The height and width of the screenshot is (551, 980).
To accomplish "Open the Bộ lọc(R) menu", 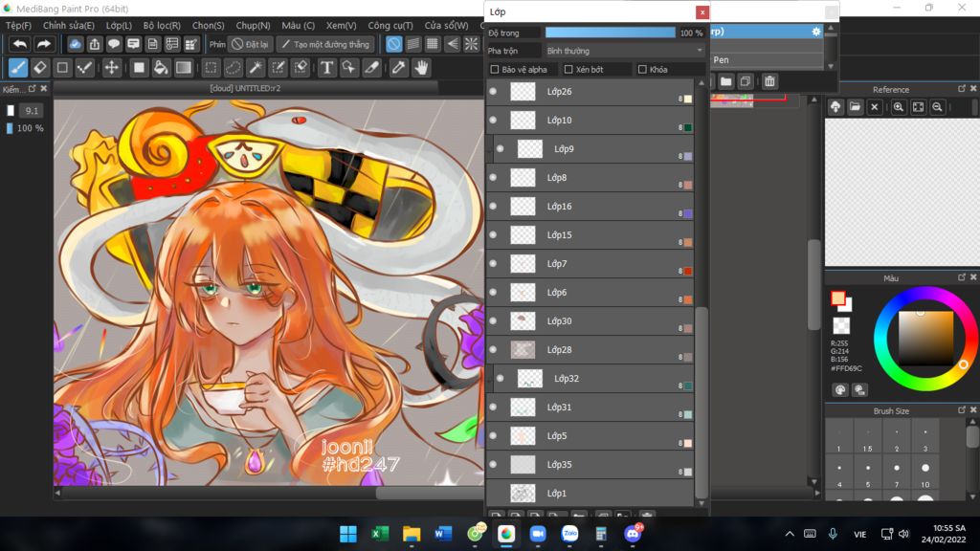I will (162, 26).
